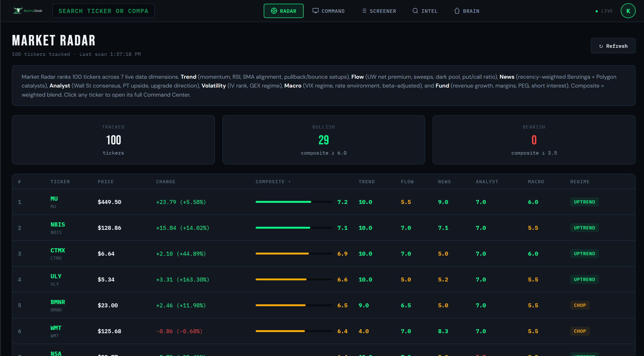Click the search ticker input field

[x=103, y=10]
